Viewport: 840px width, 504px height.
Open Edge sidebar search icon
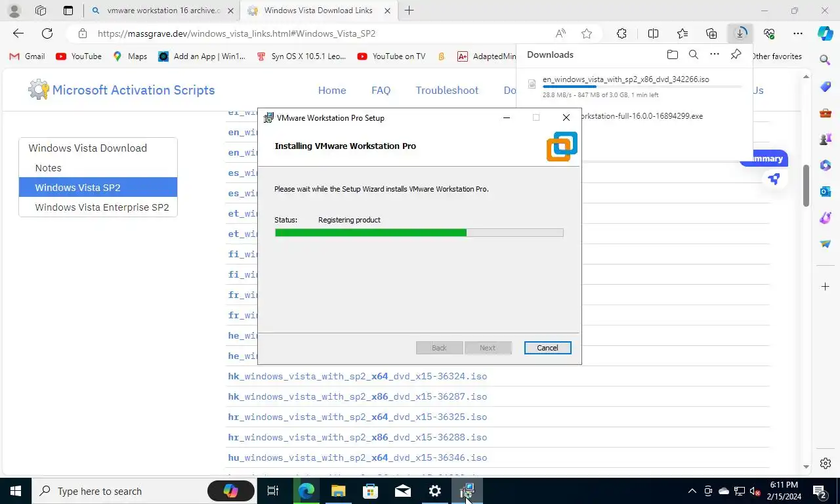[826, 60]
